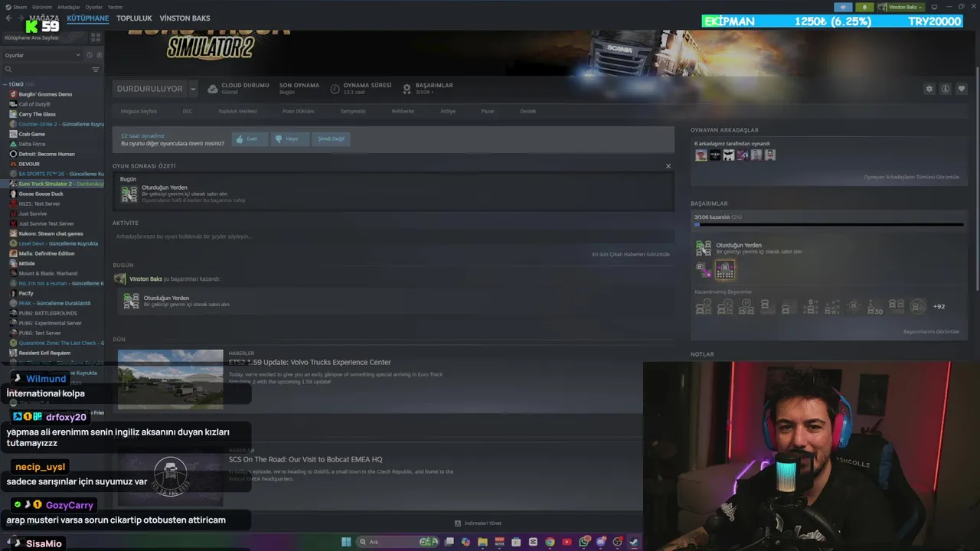Click Başarımlarını Görüntüle link
This screenshot has width=980, height=551.
pyautogui.click(x=931, y=331)
